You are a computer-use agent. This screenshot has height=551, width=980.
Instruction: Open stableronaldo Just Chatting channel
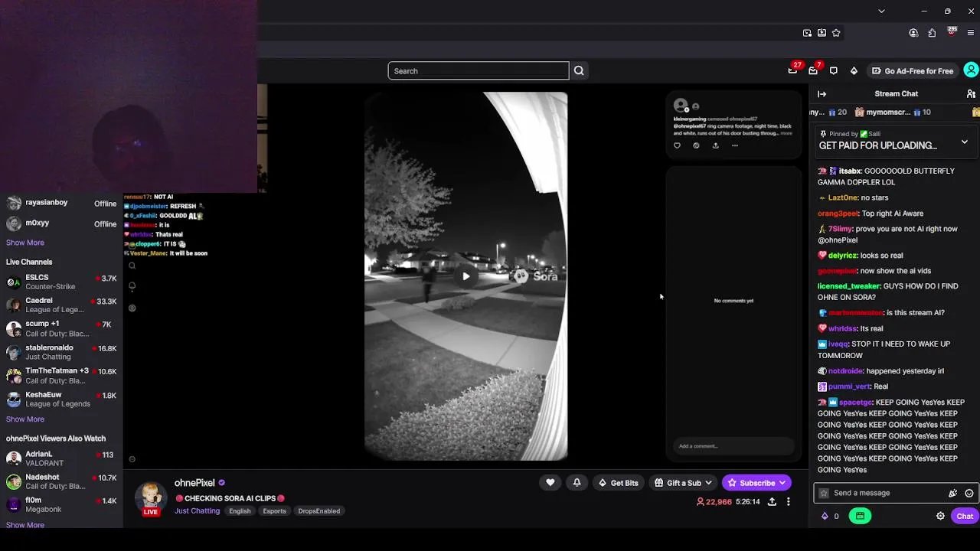pos(61,352)
